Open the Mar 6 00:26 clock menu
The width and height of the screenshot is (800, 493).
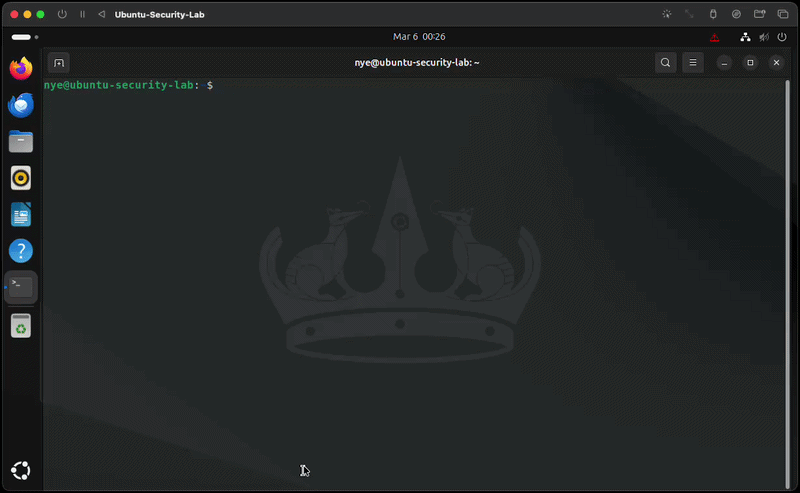click(419, 37)
